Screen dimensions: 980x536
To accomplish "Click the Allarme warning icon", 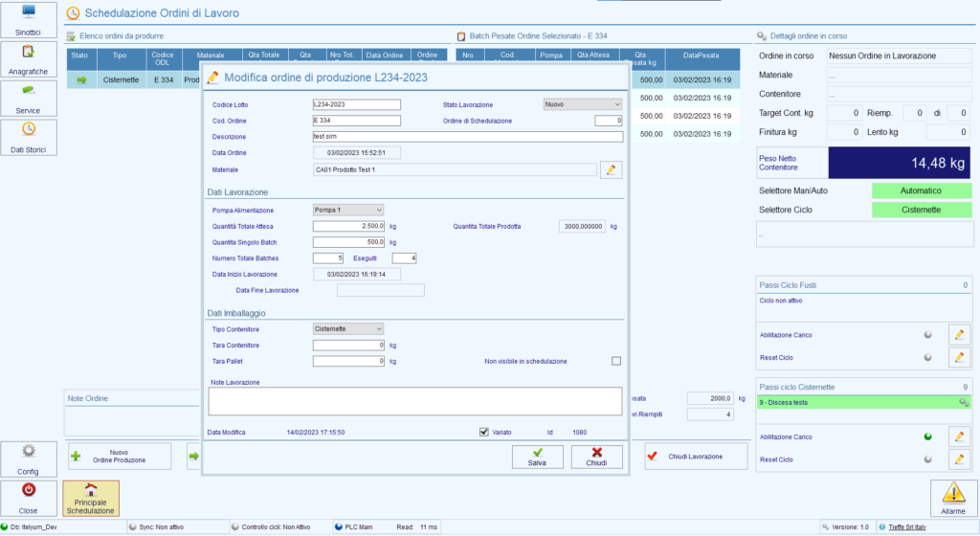I will 953,499.
